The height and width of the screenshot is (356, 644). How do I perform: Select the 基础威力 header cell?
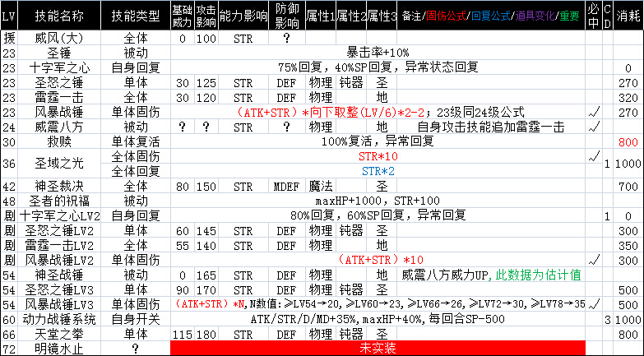pyautogui.click(x=183, y=16)
